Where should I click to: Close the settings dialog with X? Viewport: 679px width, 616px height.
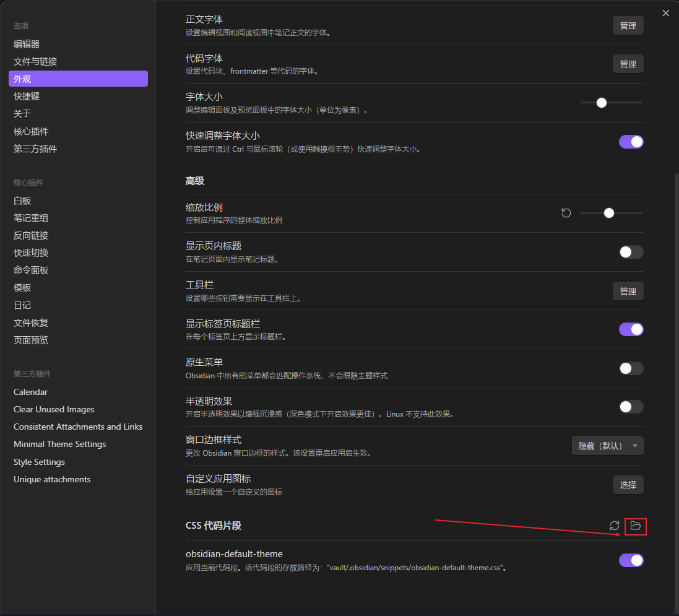[666, 13]
